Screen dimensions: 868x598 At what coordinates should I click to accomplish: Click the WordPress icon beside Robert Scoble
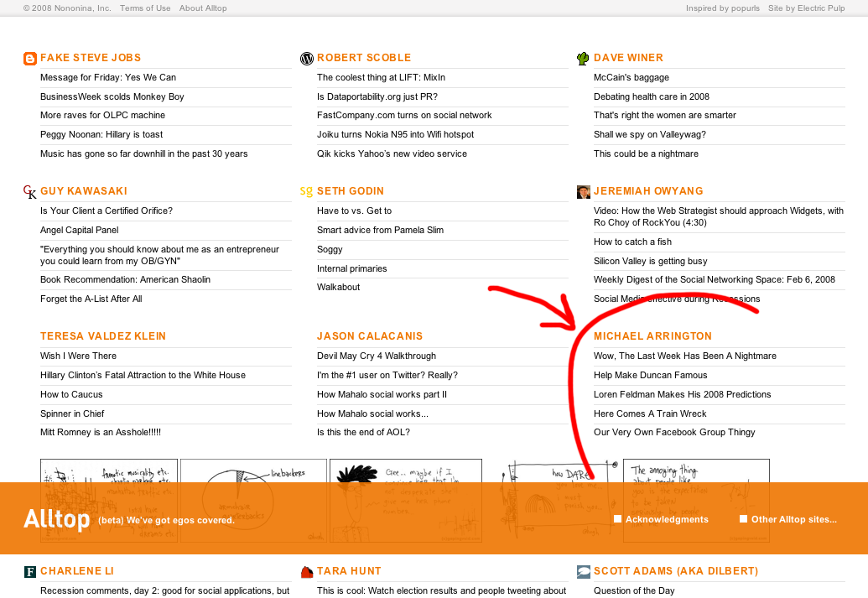[307, 58]
